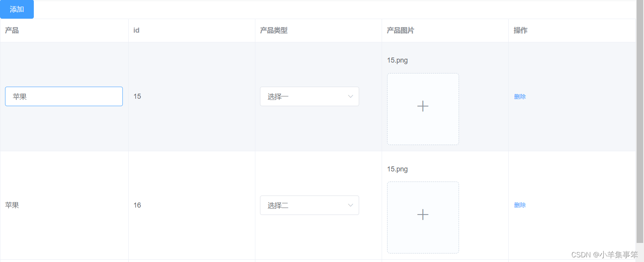This screenshot has height=262, width=644.
Task: Open the 选择二 product type dropdown
Action: tap(309, 205)
